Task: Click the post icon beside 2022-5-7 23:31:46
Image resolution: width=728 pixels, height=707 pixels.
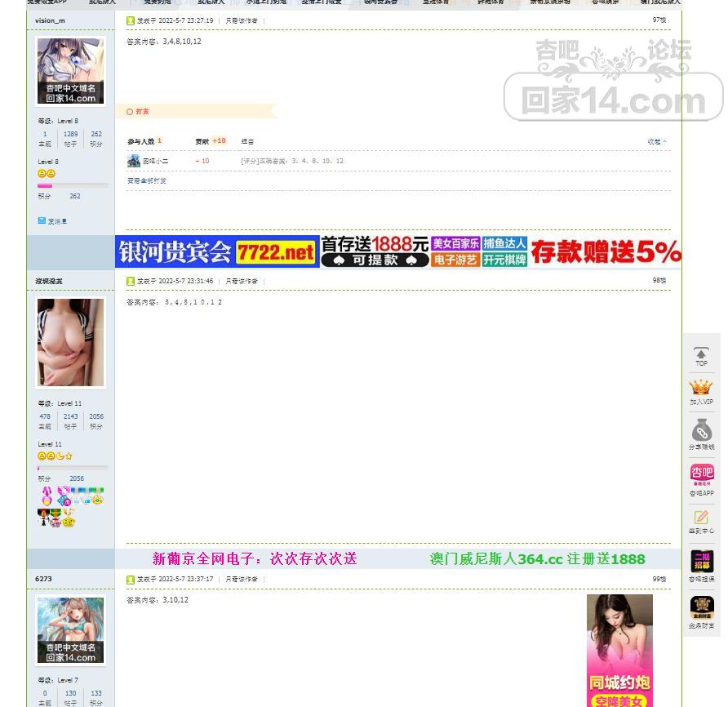Action: click(x=131, y=281)
